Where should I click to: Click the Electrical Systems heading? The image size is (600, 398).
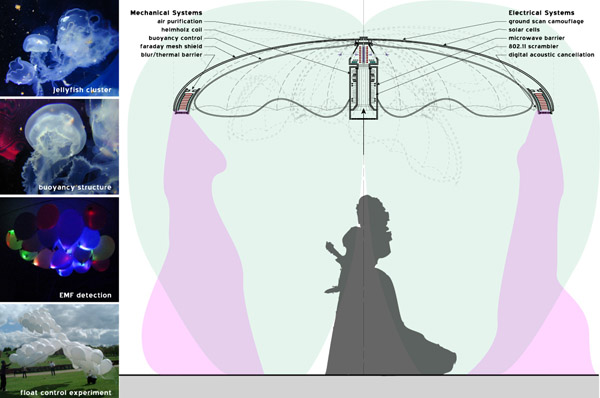pyautogui.click(x=541, y=13)
